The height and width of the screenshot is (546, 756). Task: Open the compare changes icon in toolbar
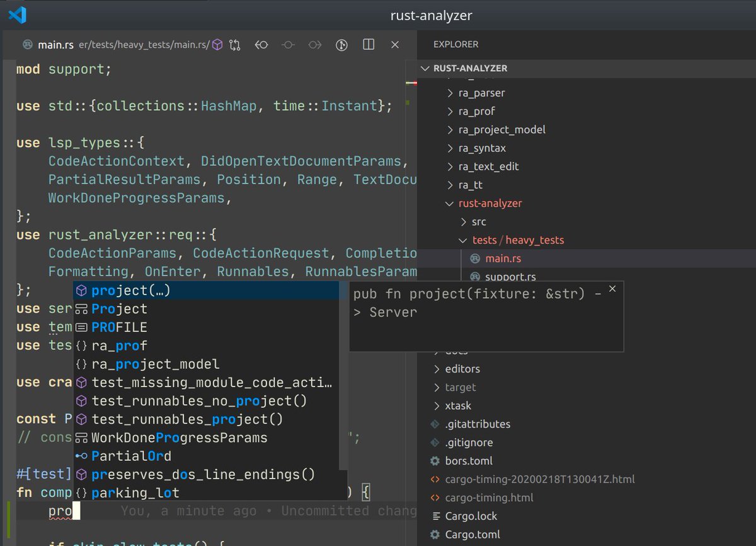click(x=235, y=45)
